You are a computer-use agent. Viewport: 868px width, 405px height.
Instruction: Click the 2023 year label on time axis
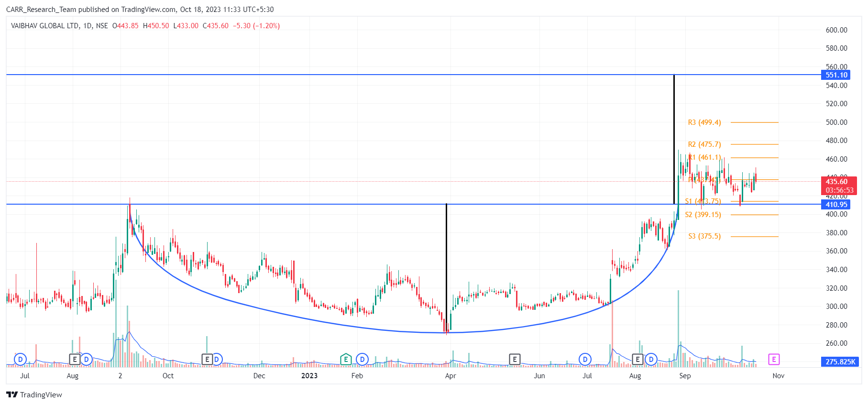pyautogui.click(x=309, y=376)
